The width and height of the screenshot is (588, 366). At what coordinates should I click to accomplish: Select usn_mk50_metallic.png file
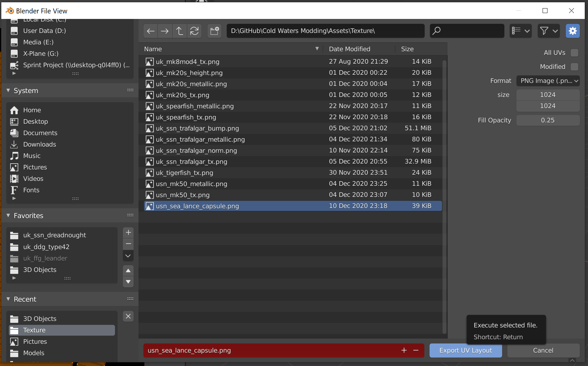(293, 184)
